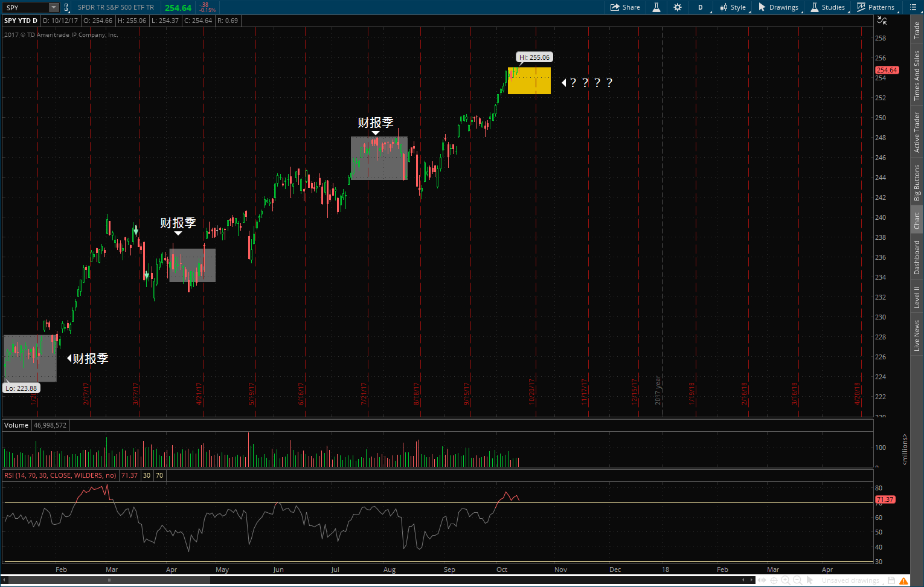This screenshot has height=587, width=924.
Task: Click the horizontal time axis scrollbar
Action: click(109, 580)
